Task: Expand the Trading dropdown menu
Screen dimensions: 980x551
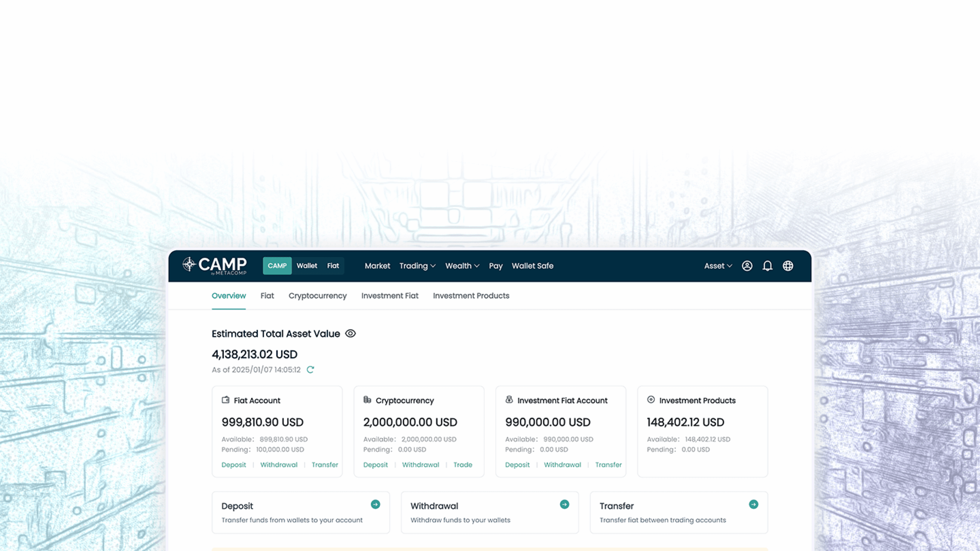Action: [417, 266]
